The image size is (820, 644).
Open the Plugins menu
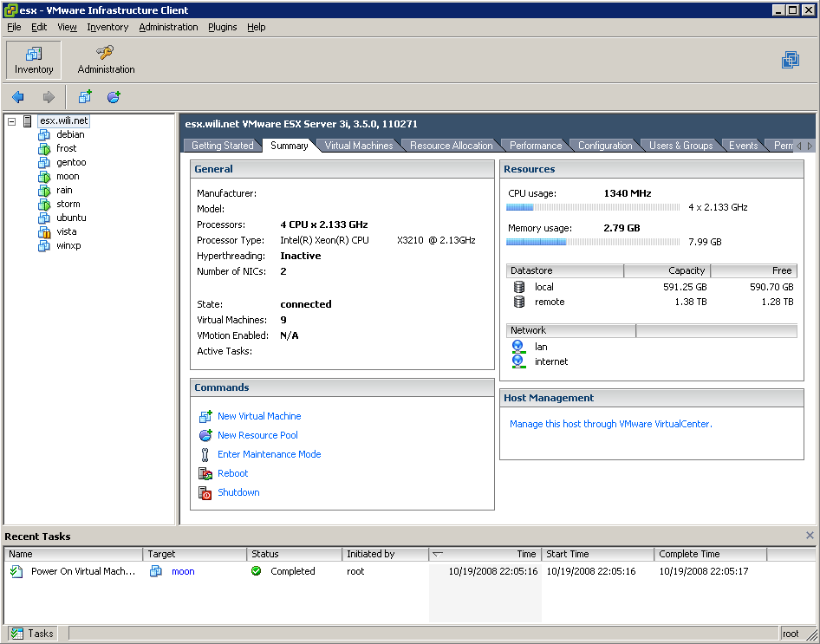click(222, 27)
